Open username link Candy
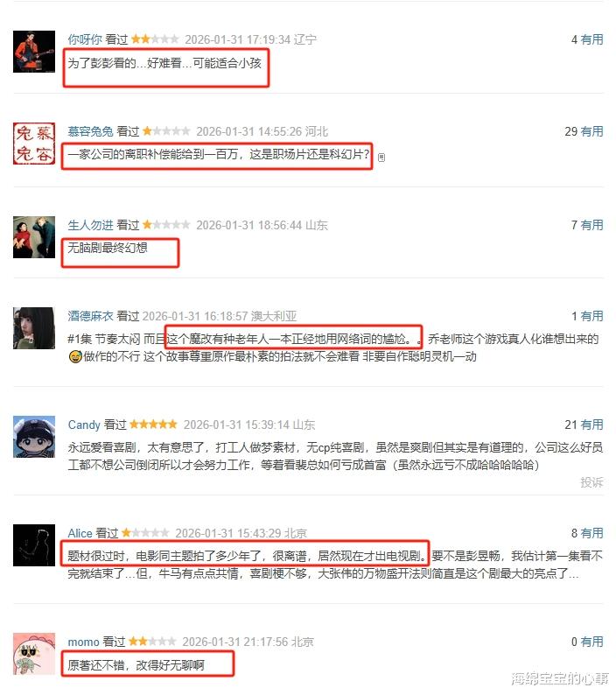Image resolution: width=616 pixels, height=695 pixels. (x=84, y=425)
